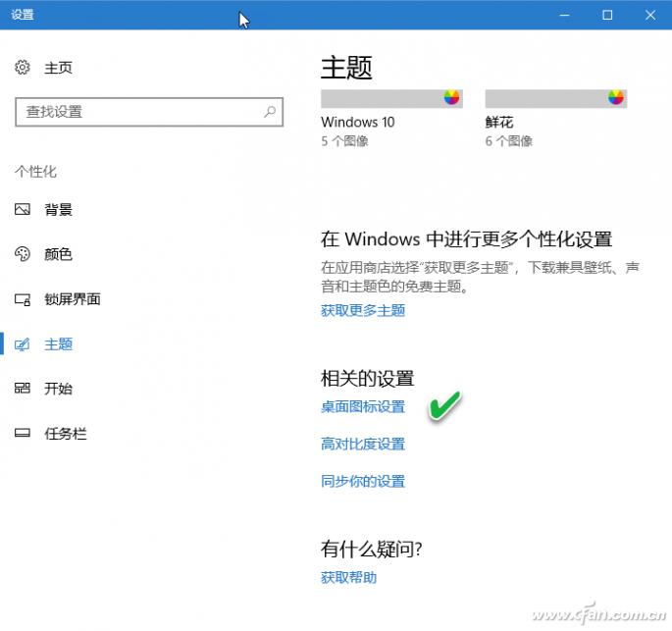Select the 鲜花 theme thumbnail
The width and height of the screenshot is (672, 631).
pos(556,98)
